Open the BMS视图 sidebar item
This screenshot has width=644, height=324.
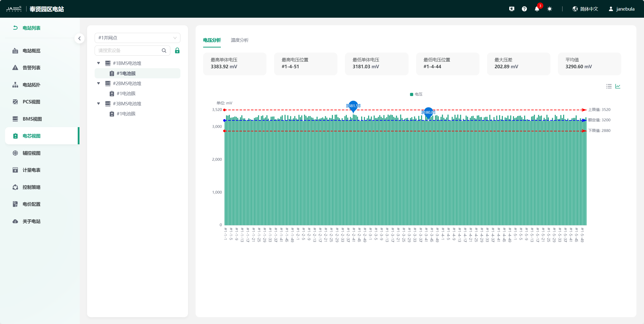pyautogui.click(x=32, y=119)
